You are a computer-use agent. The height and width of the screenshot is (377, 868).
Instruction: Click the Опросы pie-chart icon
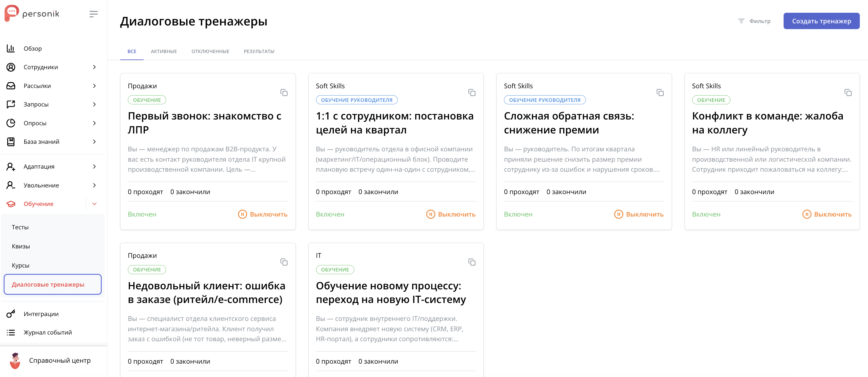pyautogui.click(x=11, y=123)
